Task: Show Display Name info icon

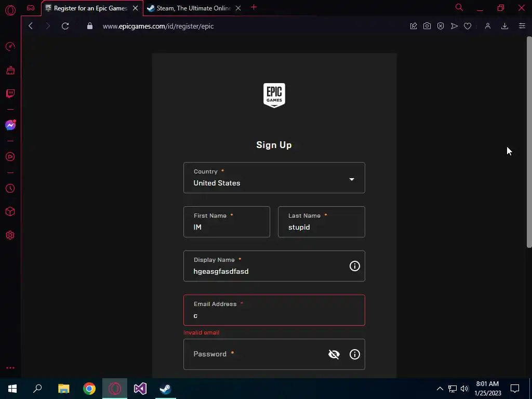Action: [x=354, y=266]
